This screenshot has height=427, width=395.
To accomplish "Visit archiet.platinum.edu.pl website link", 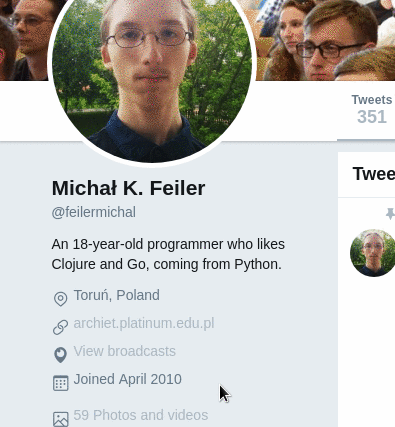I will pos(144,323).
